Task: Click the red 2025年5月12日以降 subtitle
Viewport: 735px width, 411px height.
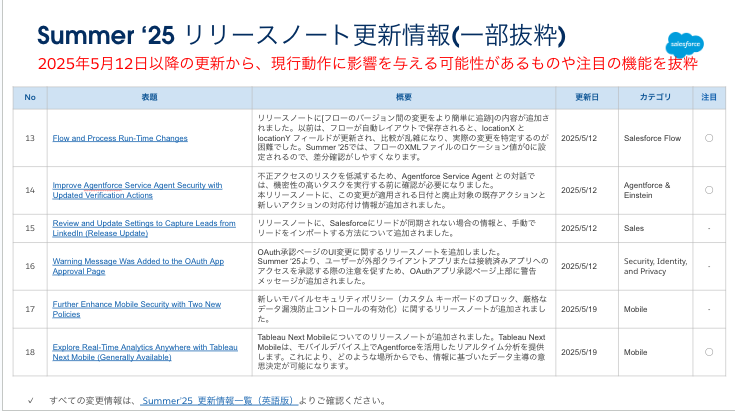Action: pos(368,63)
